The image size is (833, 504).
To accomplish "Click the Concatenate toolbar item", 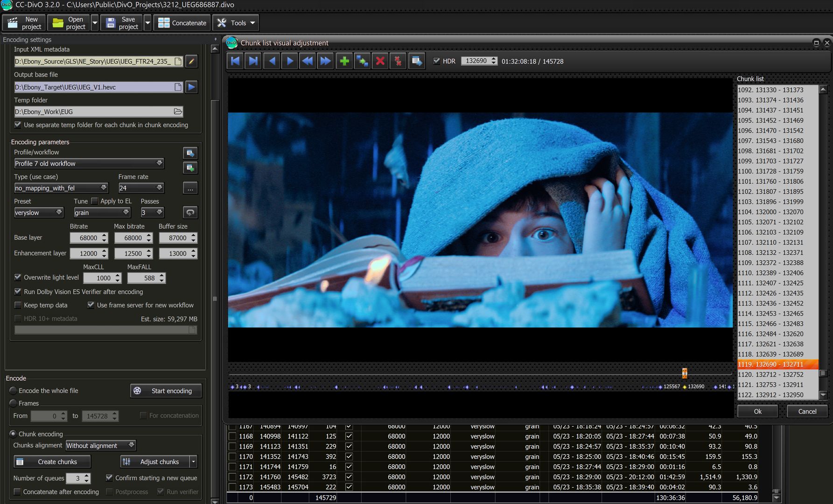I will point(182,22).
